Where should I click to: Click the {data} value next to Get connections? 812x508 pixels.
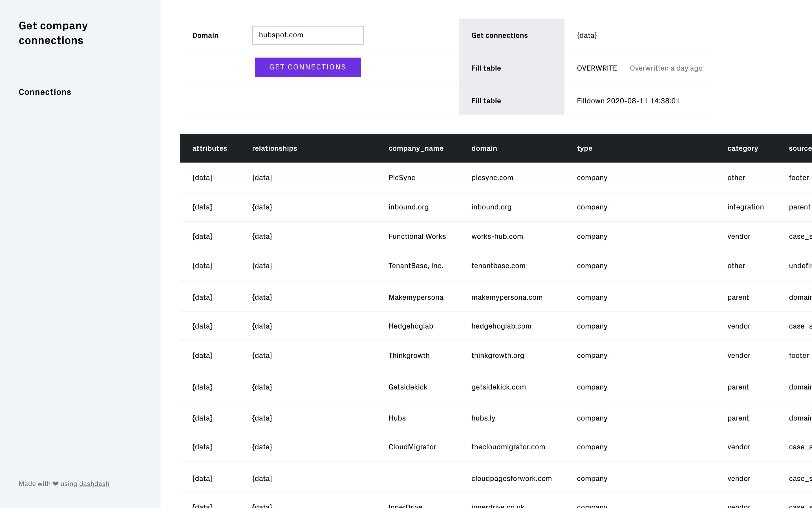[x=587, y=35]
